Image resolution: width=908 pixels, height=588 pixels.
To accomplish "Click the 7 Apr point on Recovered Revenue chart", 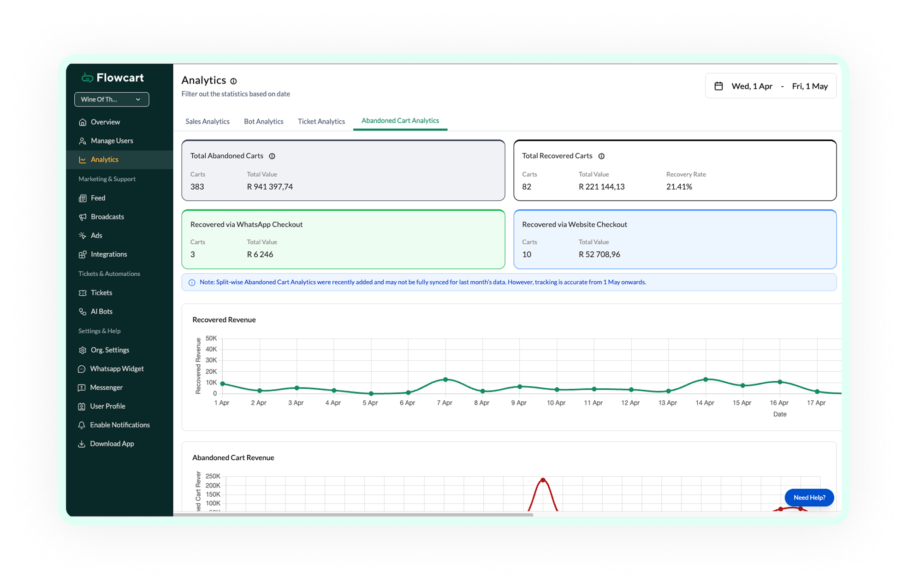I will point(445,380).
